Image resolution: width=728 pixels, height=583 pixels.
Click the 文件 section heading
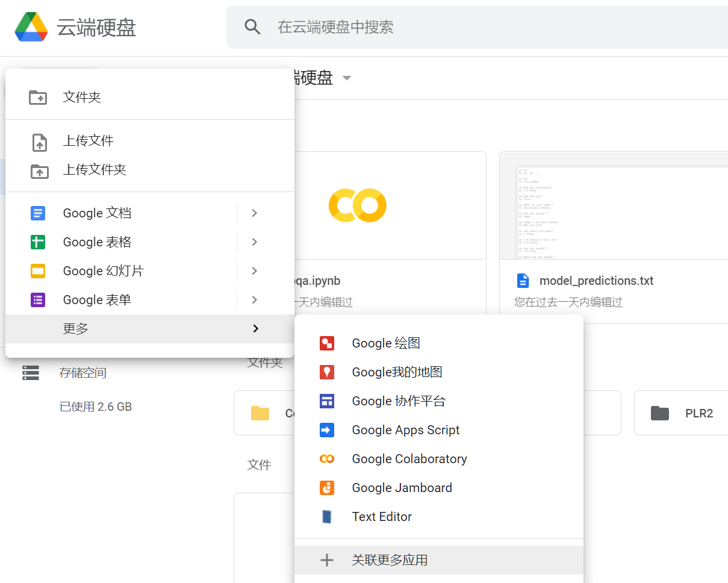pos(259,465)
